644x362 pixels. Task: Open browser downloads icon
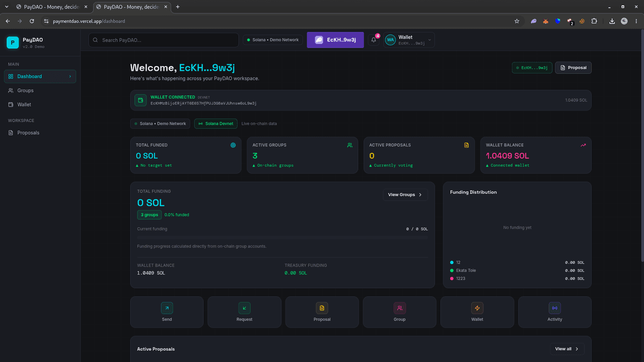(x=612, y=21)
